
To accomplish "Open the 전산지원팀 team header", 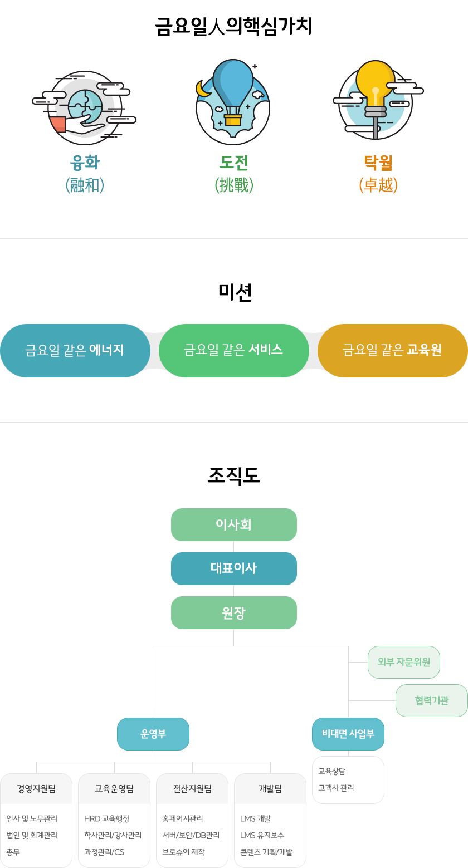I will (x=192, y=789).
